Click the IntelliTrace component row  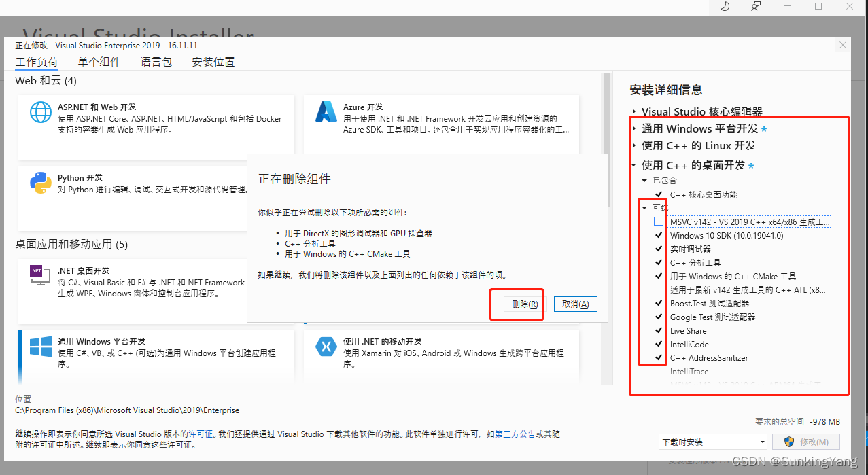click(x=689, y=371)
